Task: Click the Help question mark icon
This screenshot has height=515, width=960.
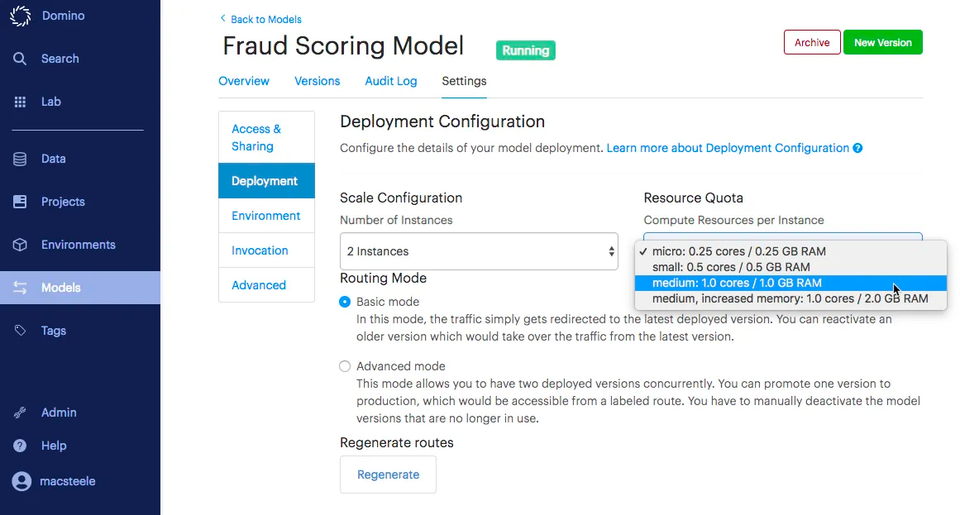Action: point(20,446)
